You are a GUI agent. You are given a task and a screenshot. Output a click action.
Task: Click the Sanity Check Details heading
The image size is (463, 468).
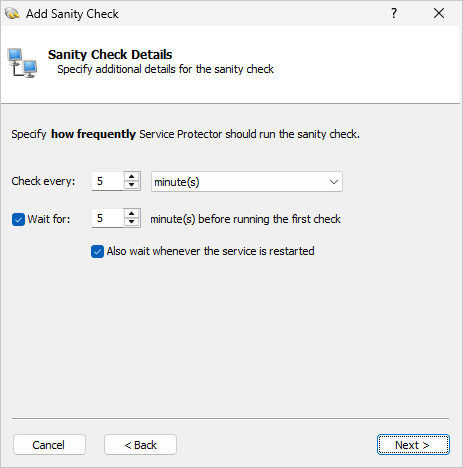tap(110, 54)
